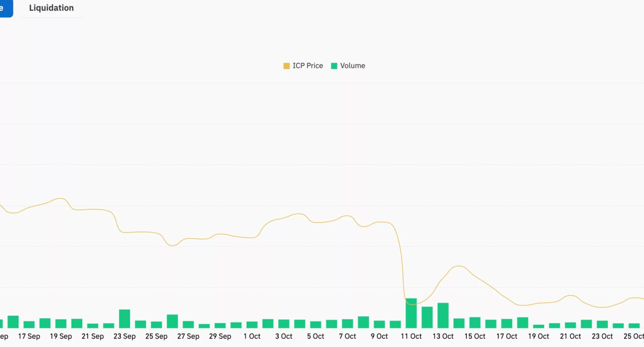
Task: Click the 15 Oct date axis label
Action: (475, 337)
